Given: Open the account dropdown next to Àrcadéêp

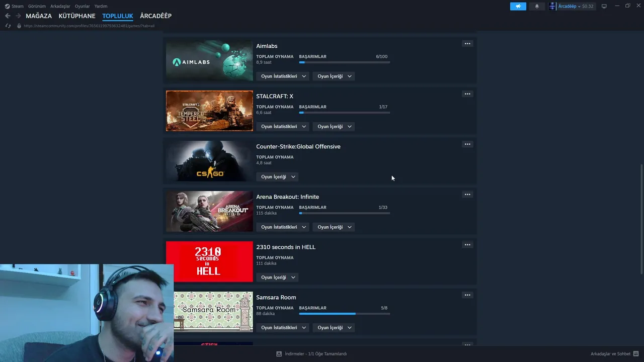Looking at the screenshot, I should point(579,7).
